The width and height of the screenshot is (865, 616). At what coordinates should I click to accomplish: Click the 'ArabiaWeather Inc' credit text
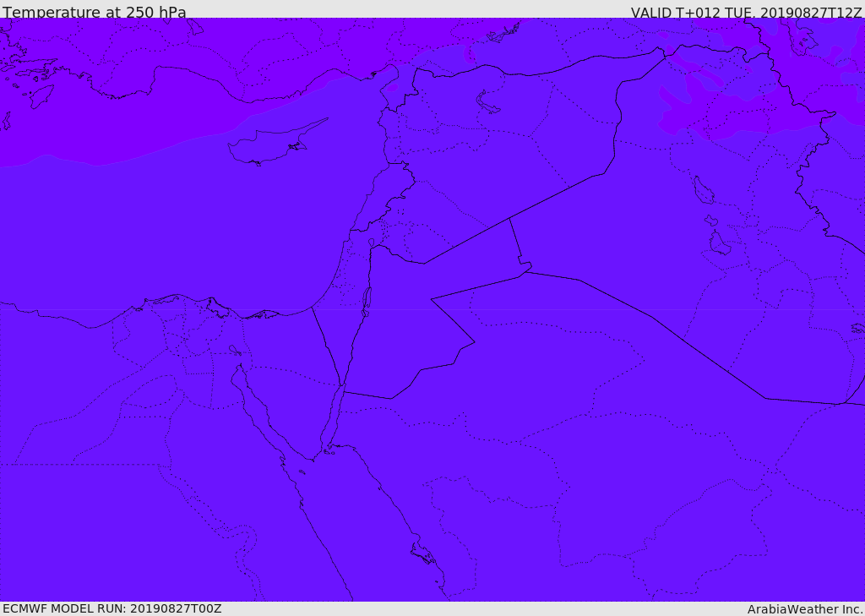805,609
